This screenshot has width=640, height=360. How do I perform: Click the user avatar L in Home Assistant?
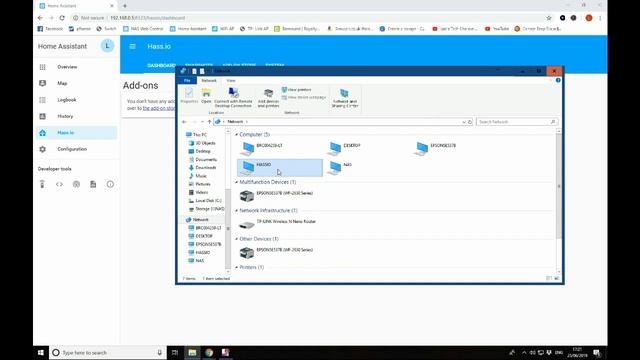pyautogui.click(x=107, y=46)
